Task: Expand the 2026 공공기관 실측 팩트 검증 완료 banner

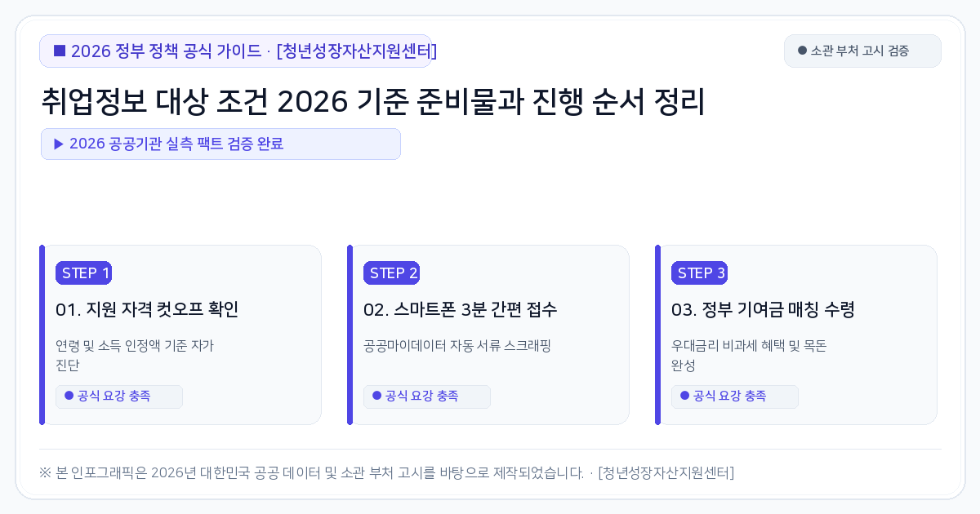Action: tap(220, 144)
